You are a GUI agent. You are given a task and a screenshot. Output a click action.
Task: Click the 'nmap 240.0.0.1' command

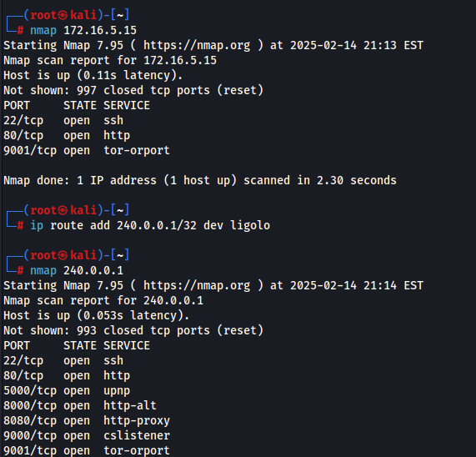77,270
